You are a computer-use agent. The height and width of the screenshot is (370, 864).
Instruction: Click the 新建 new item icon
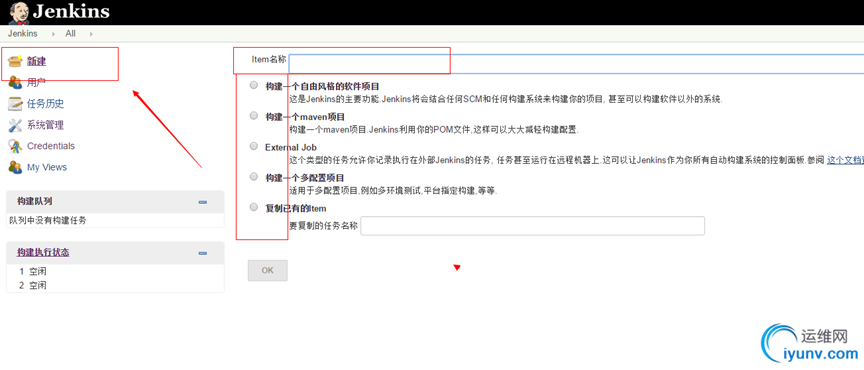click(x=15, y=61)
